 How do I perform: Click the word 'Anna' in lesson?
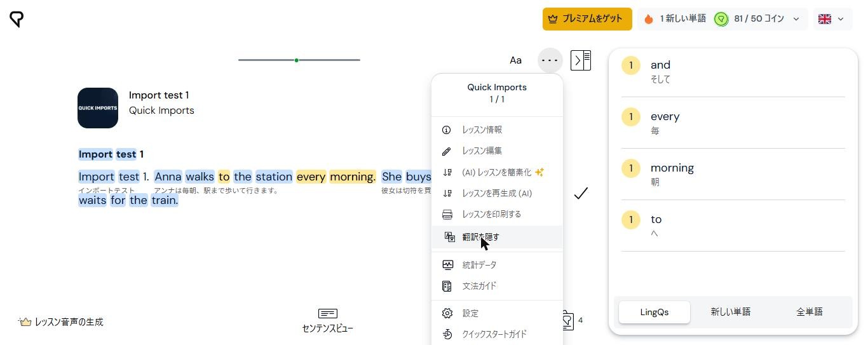point(168,177)
